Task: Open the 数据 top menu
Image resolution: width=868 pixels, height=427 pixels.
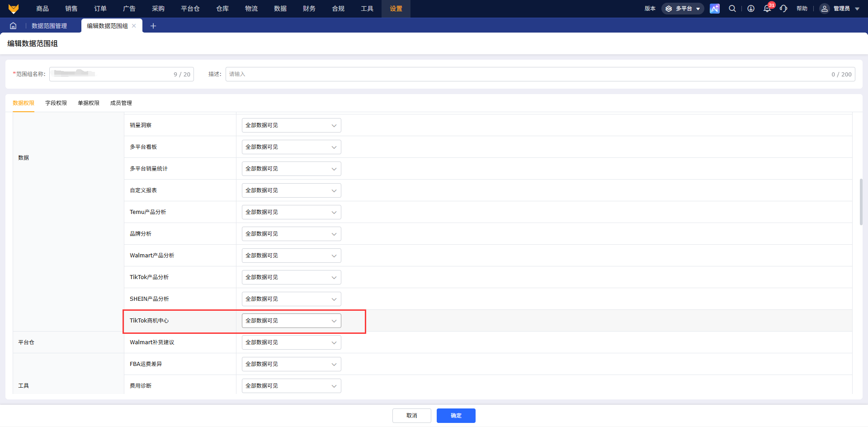Action: coord(280,9)
